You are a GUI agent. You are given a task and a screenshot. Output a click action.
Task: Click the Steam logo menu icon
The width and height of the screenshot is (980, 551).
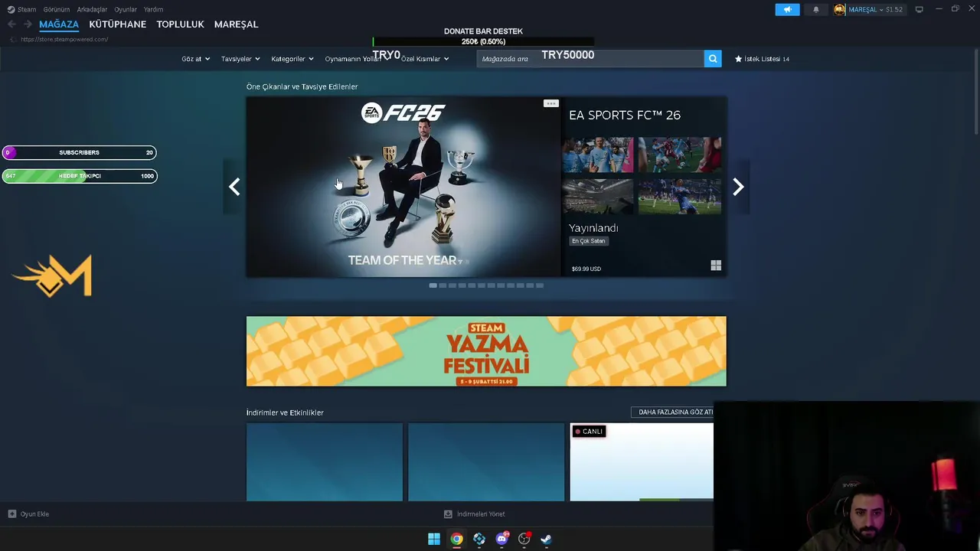pos(11,9)
